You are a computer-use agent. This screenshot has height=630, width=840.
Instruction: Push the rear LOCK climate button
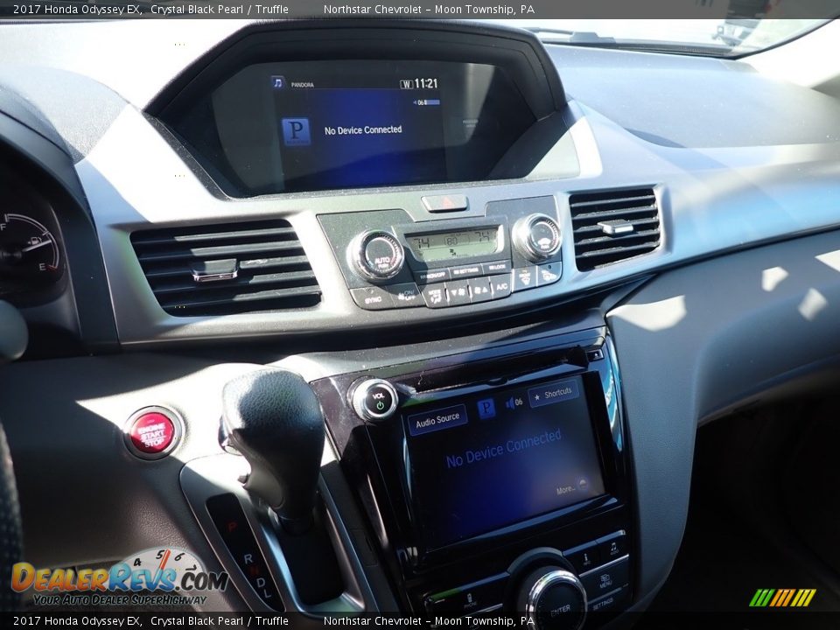[496, 267]
